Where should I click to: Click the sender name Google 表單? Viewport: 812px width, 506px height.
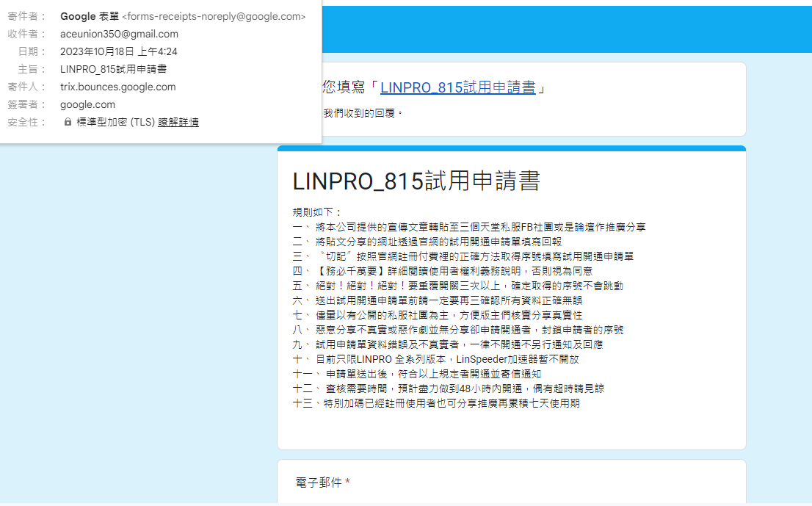click(x=90, y=17)
